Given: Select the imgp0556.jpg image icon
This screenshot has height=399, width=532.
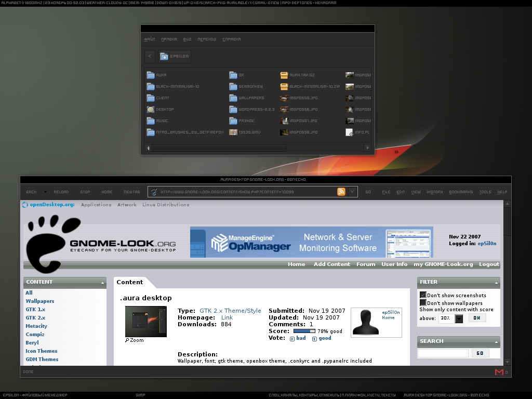Looking at the screenshot, I should tap(284, 109).
